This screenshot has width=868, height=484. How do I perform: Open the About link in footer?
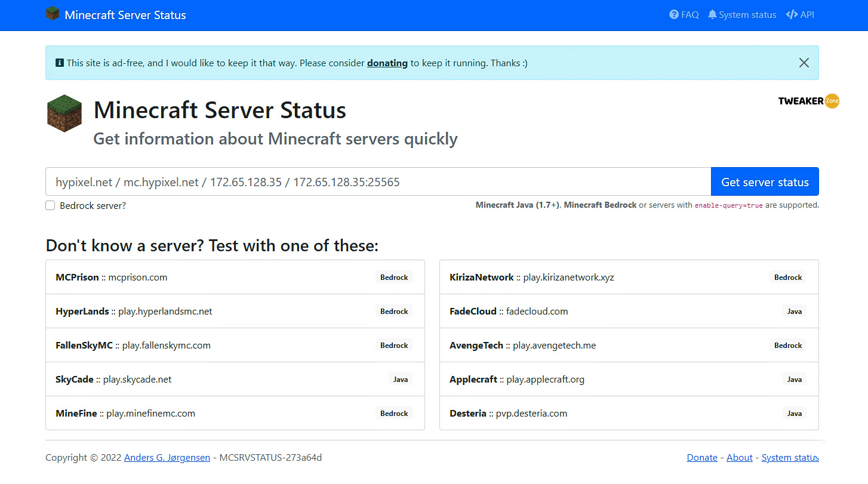[739, 458]
